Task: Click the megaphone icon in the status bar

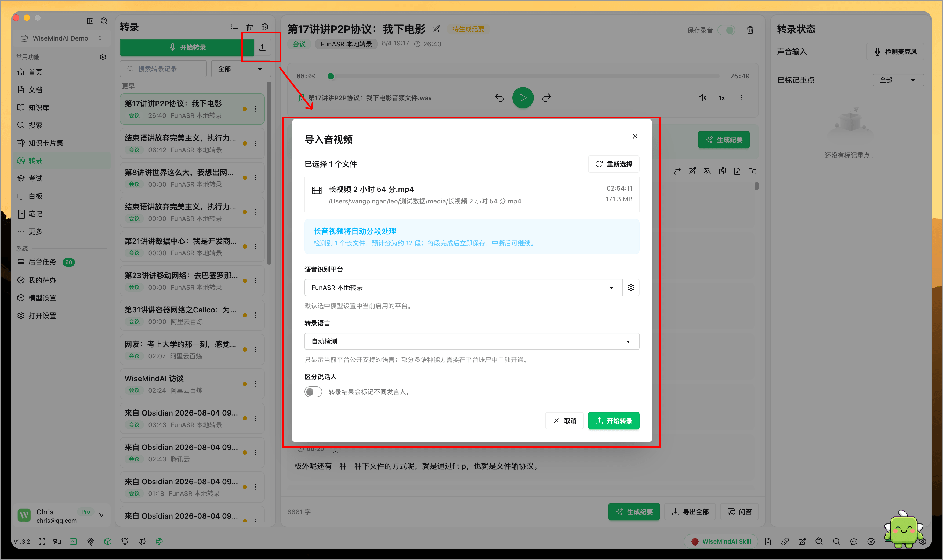Action: click(142, 541)
